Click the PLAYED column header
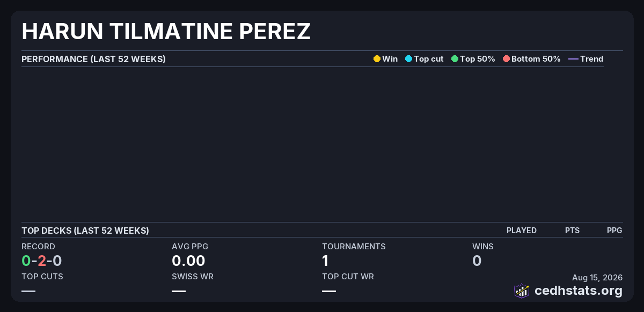 pyautogui.click(x=522, y=231)
